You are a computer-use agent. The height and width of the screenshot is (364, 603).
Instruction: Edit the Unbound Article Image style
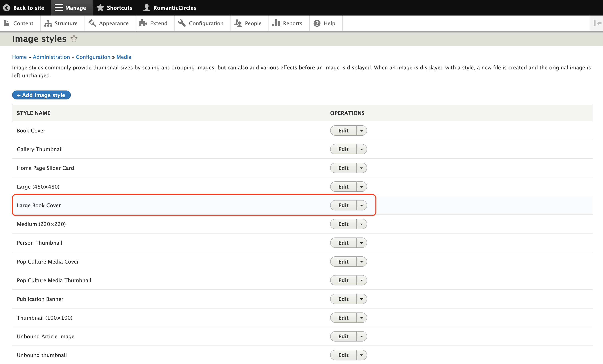(343, 336)
